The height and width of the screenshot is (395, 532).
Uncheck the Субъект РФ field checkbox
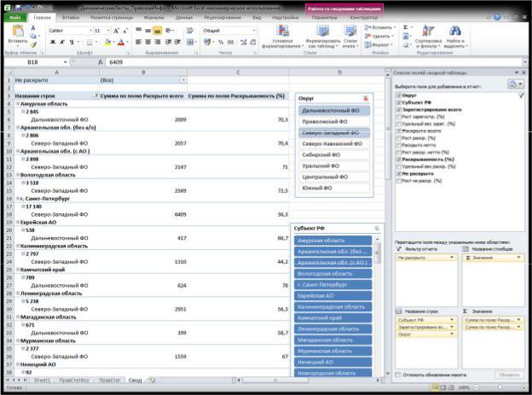point(399,102)
